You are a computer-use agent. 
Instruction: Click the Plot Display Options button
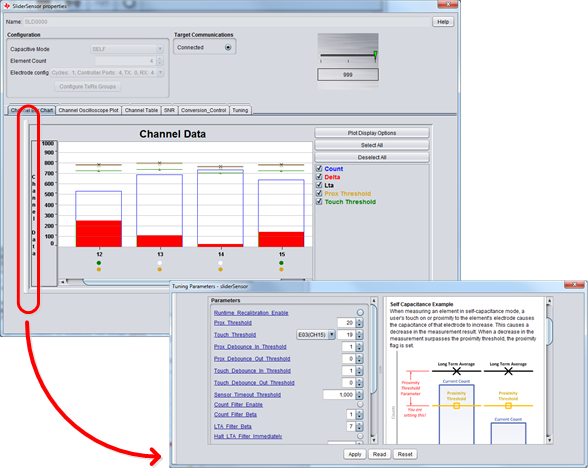(372, 133)
